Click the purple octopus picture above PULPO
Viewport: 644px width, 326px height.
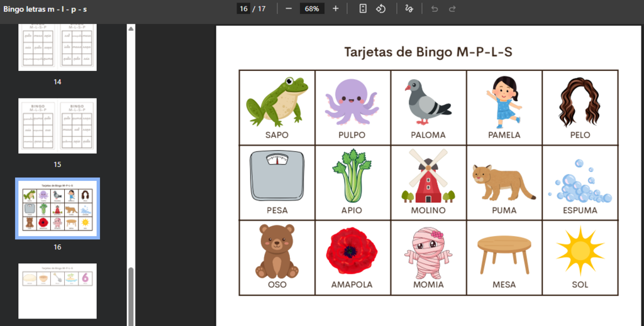352,102
